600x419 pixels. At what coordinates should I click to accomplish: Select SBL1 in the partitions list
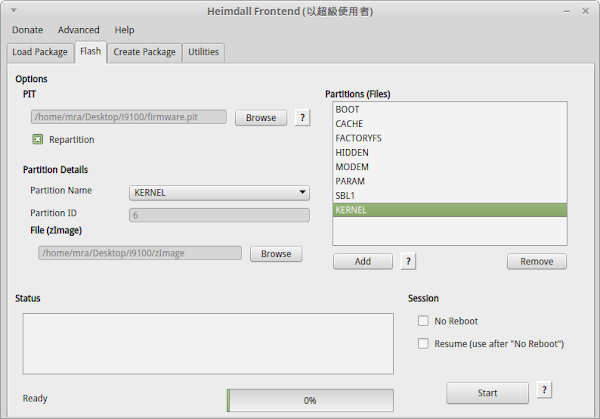point(450,196)
